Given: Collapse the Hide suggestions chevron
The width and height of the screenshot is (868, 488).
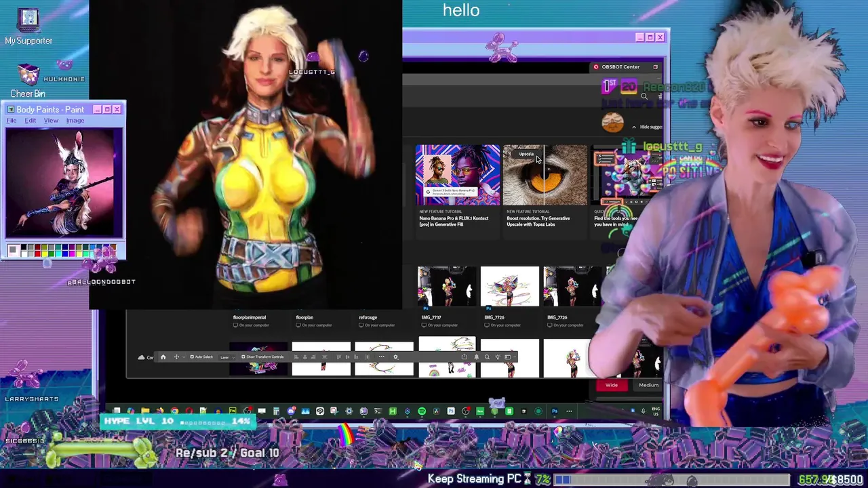Looking at the screenshot, I should 634,127.
